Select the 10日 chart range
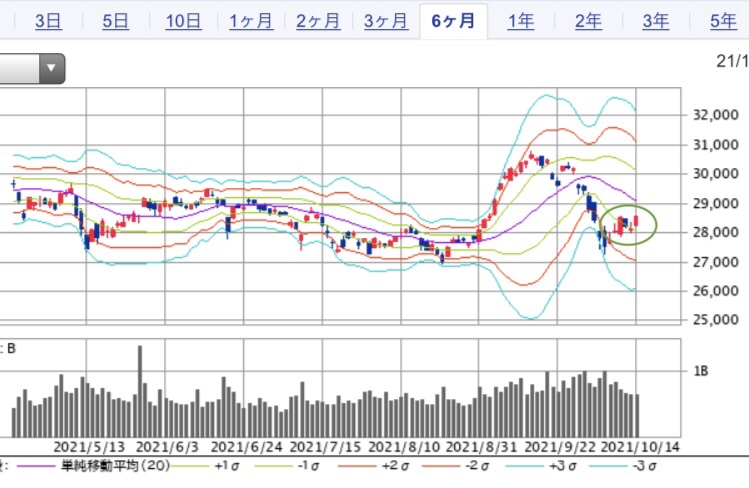 pos(183,21)
